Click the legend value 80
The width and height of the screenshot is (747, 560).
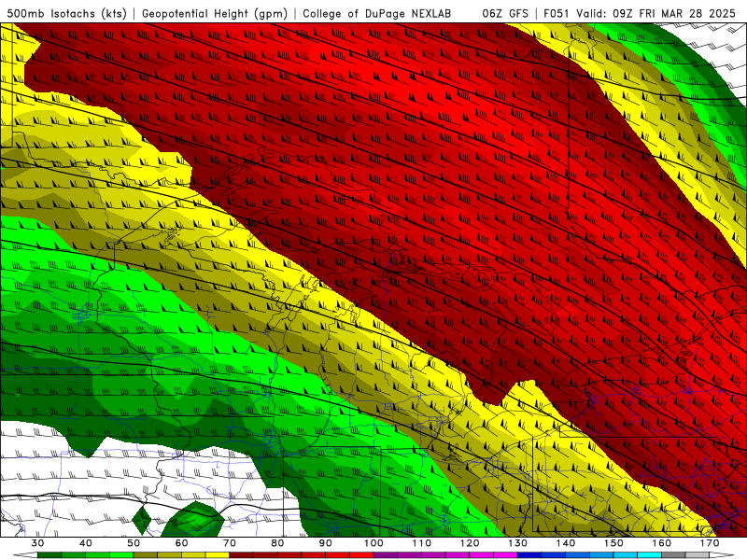click(x=277, y=543)
